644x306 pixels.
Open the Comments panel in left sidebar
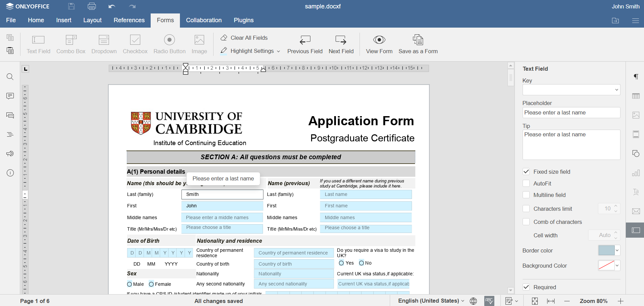coord(10,96)
